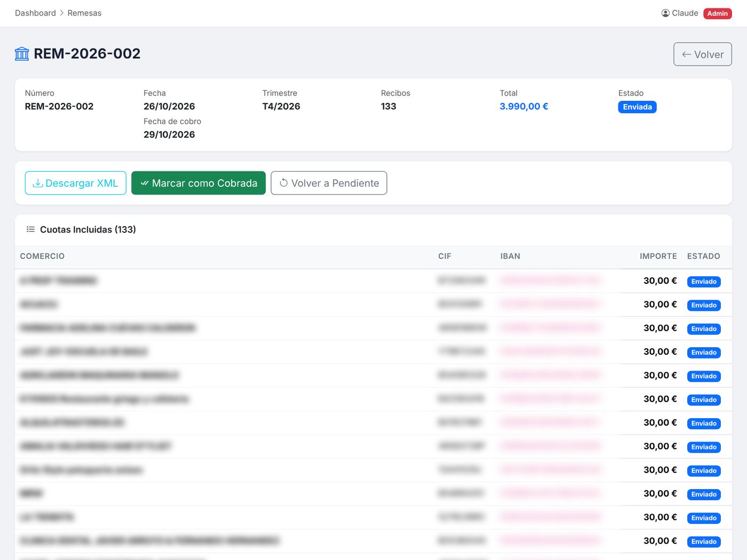Click the CIF column header
The width and height of the screenshot is (747, 560).
click(444, 256)
